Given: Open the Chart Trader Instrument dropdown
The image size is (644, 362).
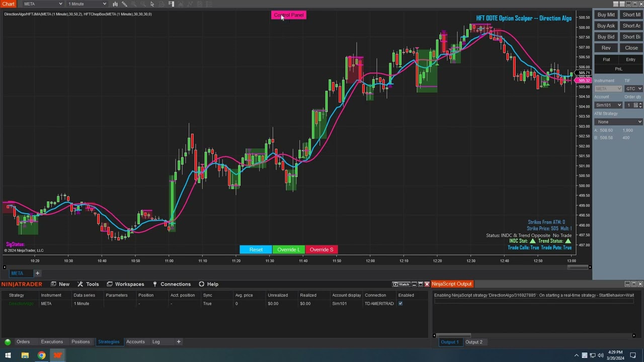Looking at the screenshot, I should 608,89.
